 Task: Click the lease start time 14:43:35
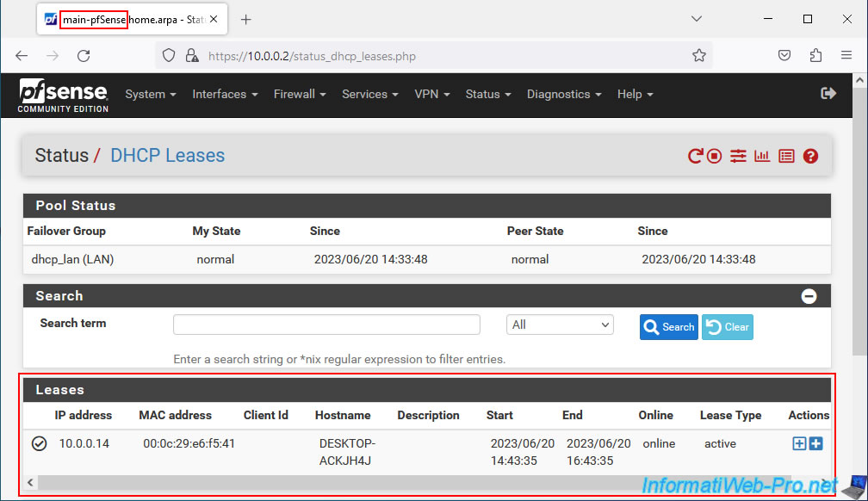pos(514,461)
